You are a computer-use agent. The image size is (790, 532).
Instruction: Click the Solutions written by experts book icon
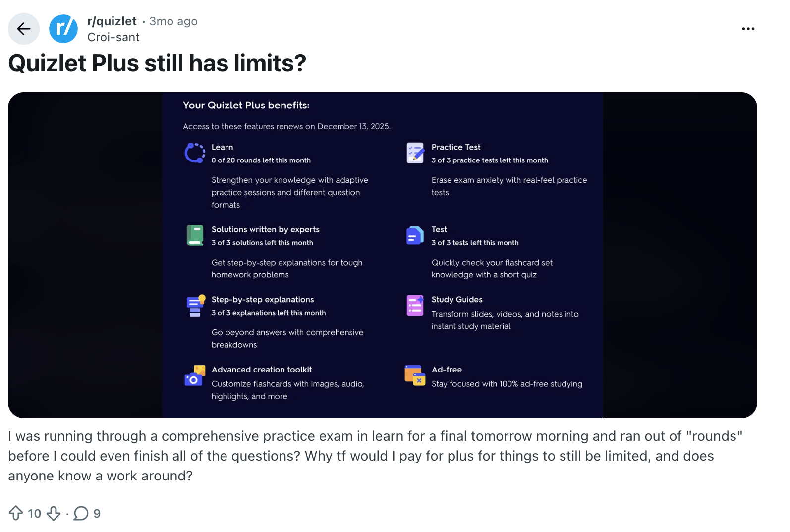195,235
